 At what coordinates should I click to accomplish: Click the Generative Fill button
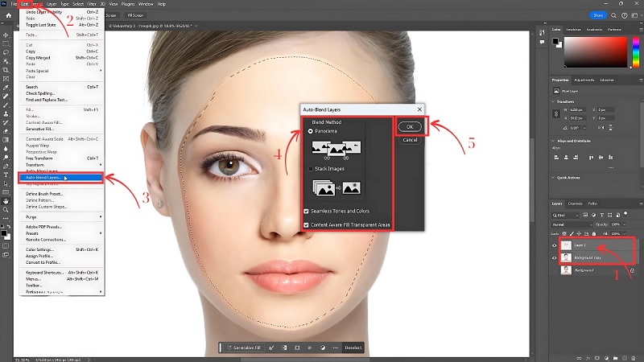(x=245, y=348)
